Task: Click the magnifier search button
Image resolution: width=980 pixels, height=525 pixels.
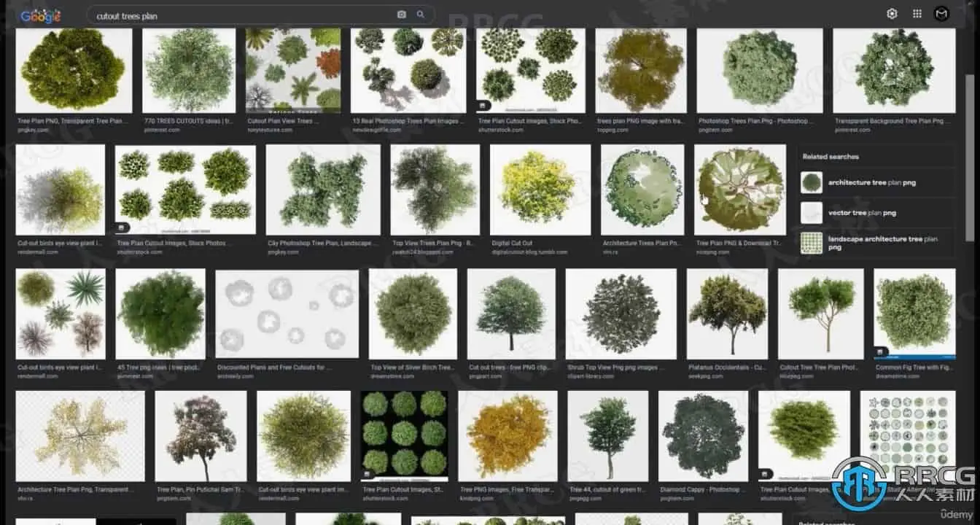Action: [421, 15]
